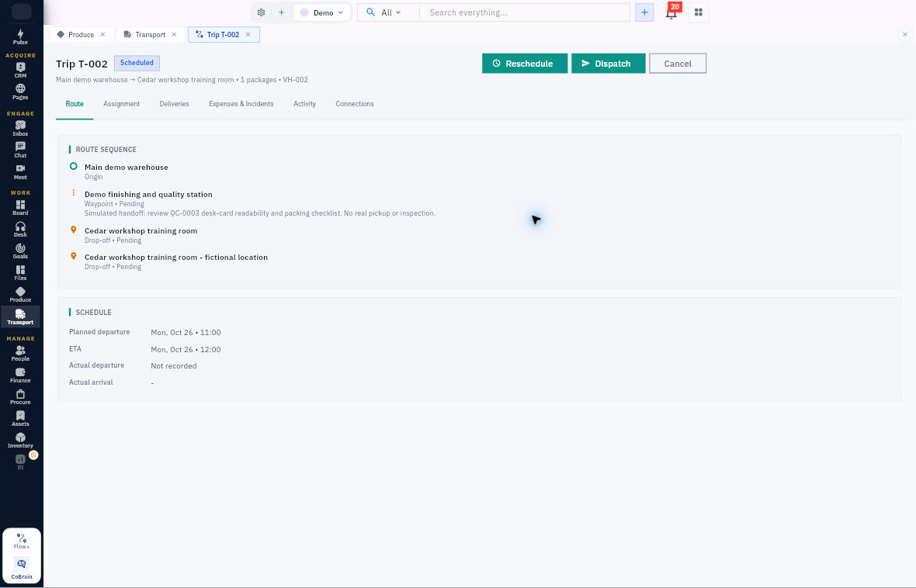Close the Produce tab
Image resolution: width=916 pixels, height=588 pixels.
click(102, 34)
